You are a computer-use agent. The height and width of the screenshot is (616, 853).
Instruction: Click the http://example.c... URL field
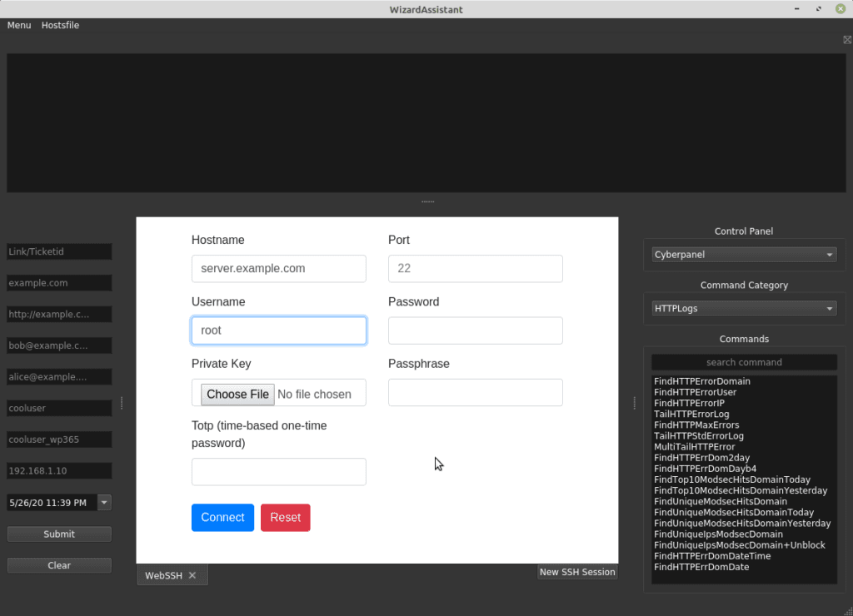click(x=59, y=315)
